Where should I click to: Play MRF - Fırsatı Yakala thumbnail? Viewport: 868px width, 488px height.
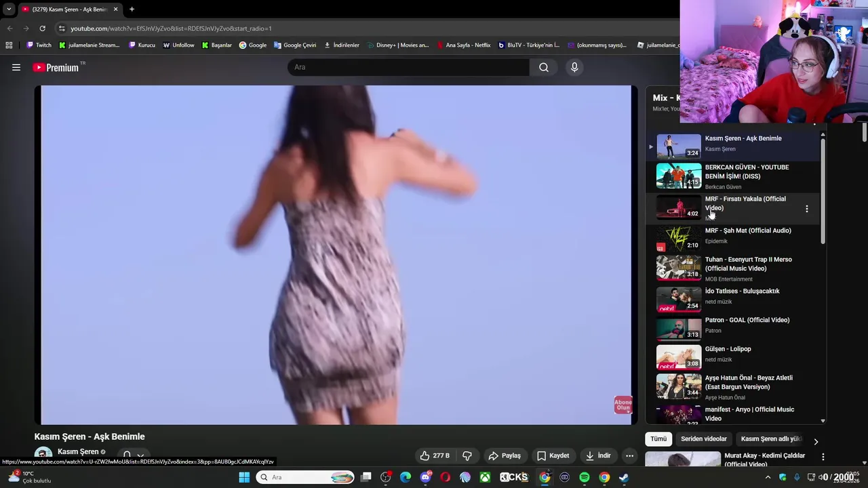679,207
